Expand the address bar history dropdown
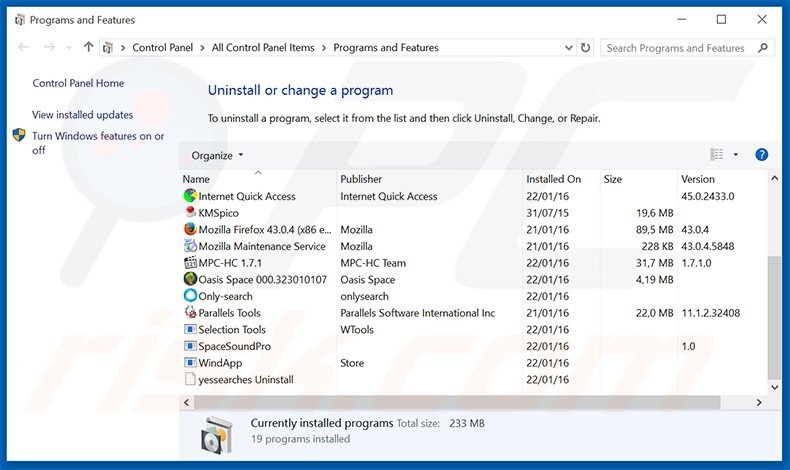This screenshot has height=470, width=790. (x=569, y=48)
